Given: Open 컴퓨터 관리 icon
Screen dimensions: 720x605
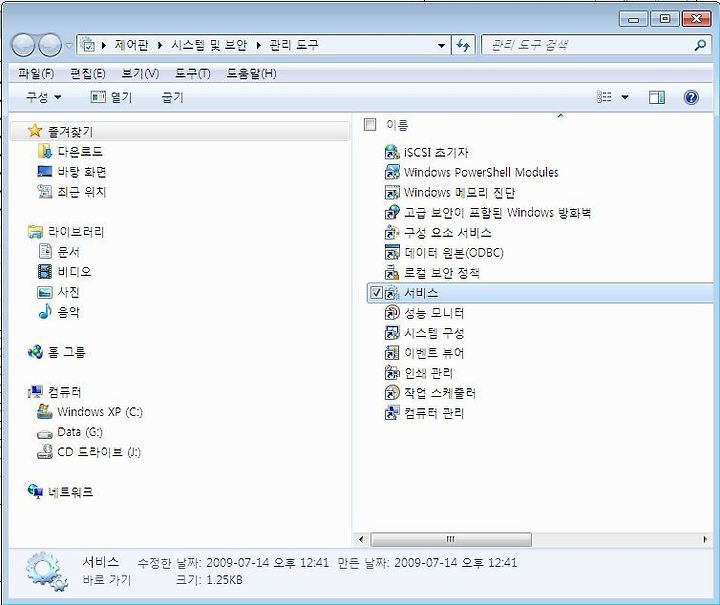Looking at the screenshot, I should coord(392,413).
